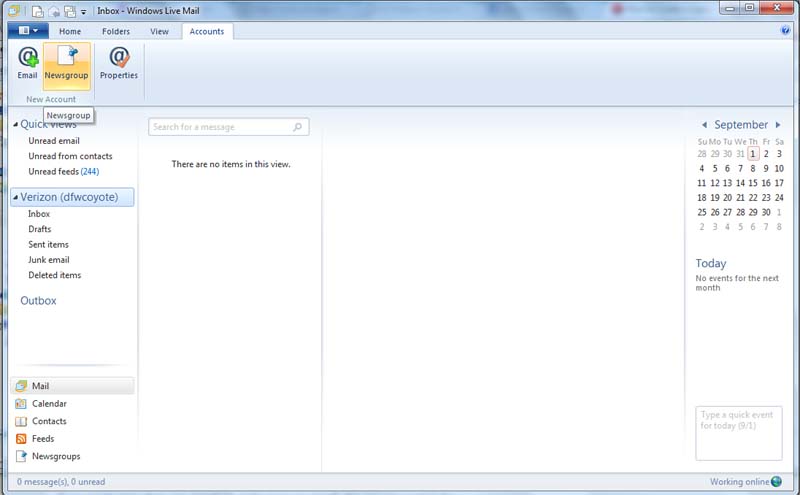This screenshot has height=495, width=800.
Task: Switch to the View ribbon tab
Action: click(159, 31)
